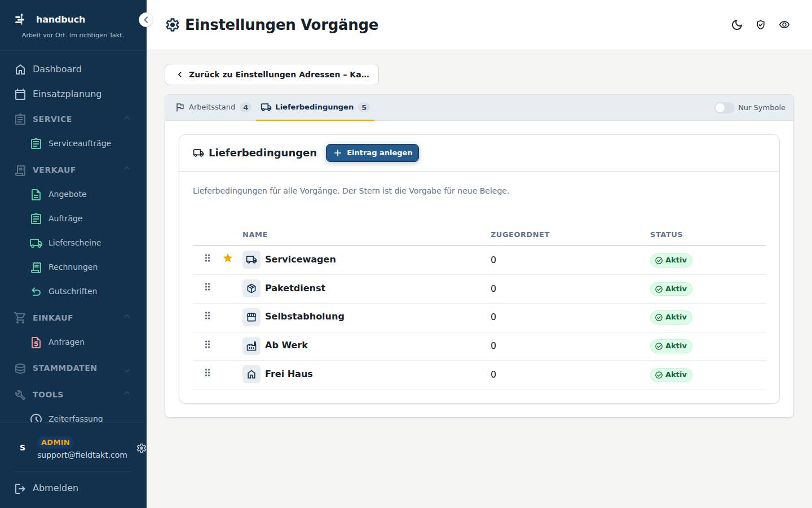Click the drag handle for Paketdienst
Screen dimensions: 812x508
point(208,287)
